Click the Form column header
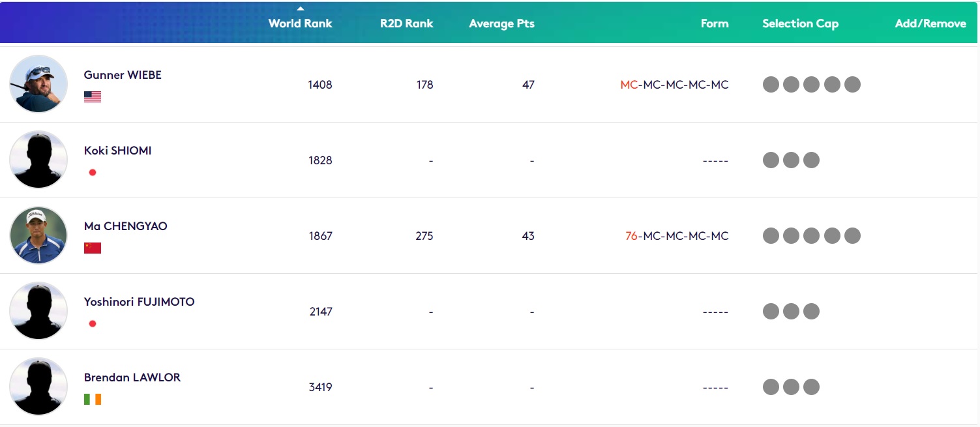This screenshot has height=427, width=980. tap(714, 23)
